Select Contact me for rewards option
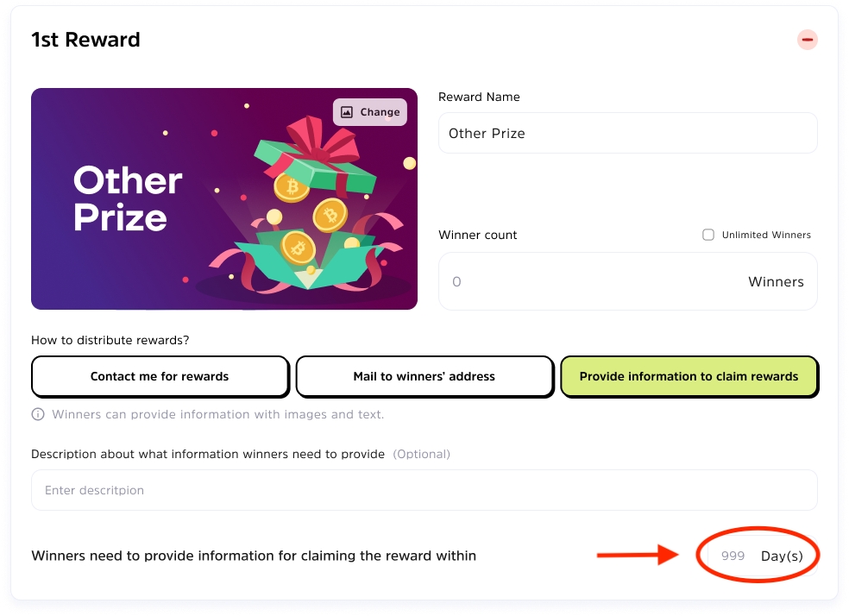849x616 pixels. pos(160,377)
